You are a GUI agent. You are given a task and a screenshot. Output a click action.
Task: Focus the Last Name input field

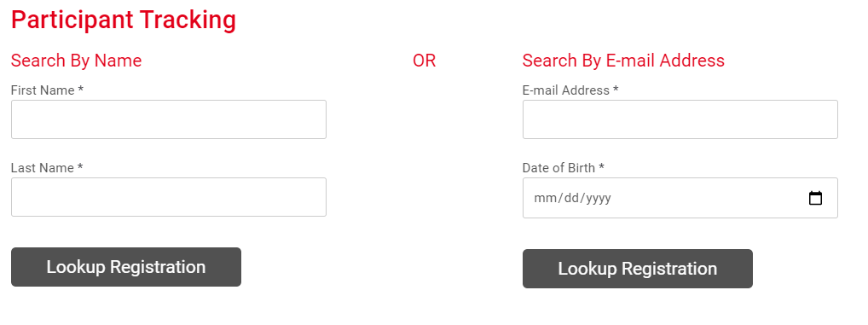[x=169, y=197]
